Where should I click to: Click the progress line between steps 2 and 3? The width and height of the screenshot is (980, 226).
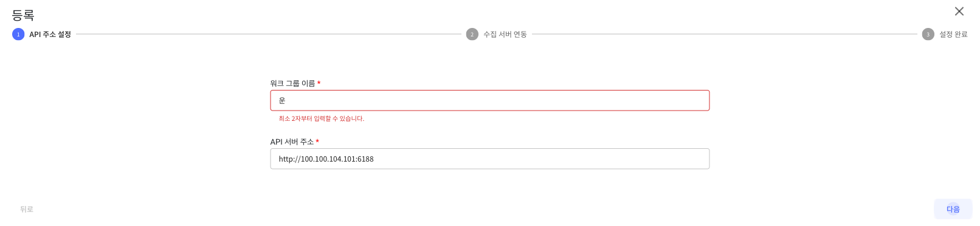click(724, 34)
